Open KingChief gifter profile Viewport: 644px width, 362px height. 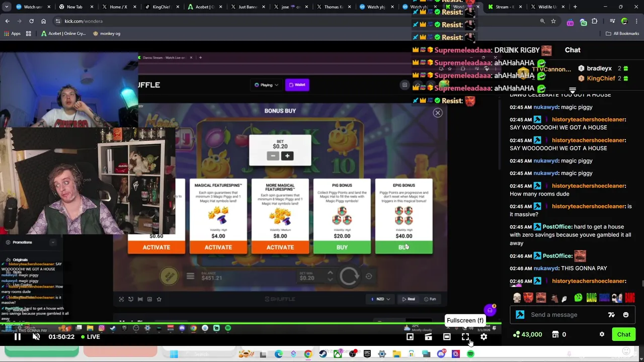click(x=601, y=78)
